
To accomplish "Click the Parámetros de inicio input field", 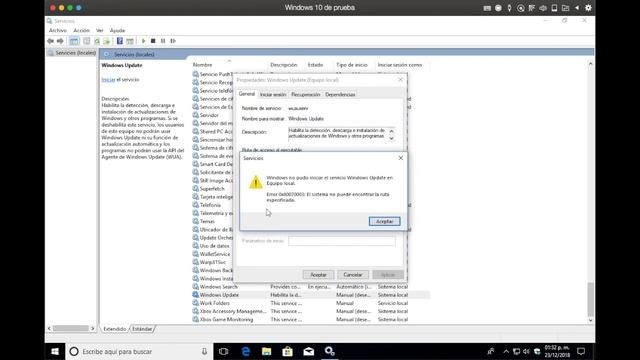I will (x=342, y=241).
